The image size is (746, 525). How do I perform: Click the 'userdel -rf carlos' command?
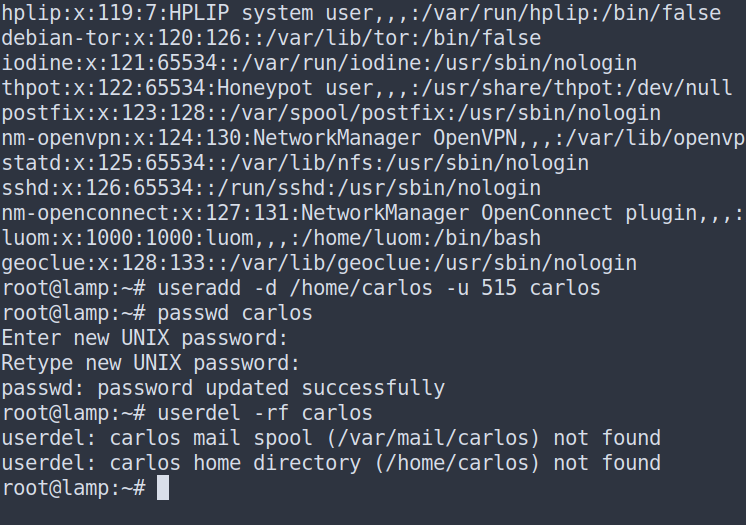pyautogui.click(x=265, y=414)
